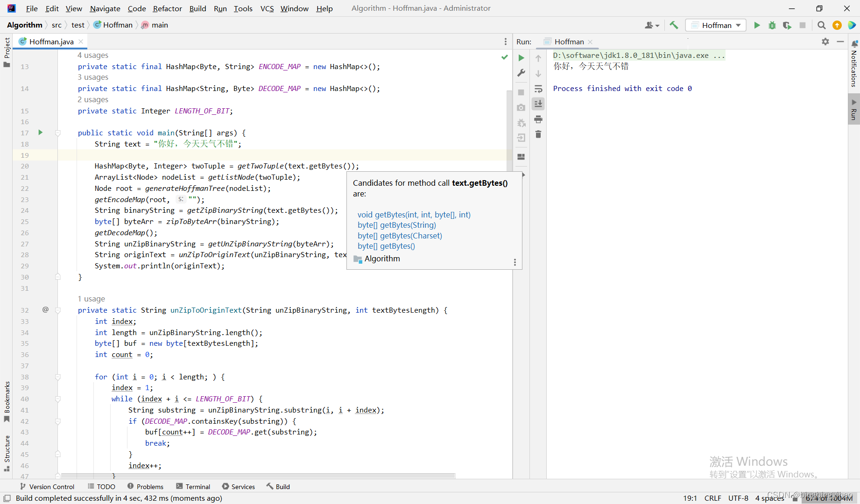Click the stop button in Run panel
This screenshot has width=860, height=504.
(522, 92)
